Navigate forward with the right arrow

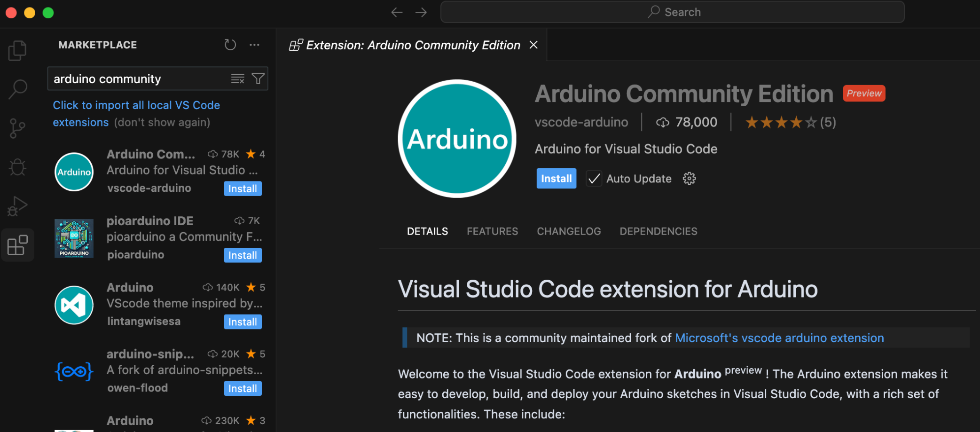421,12
